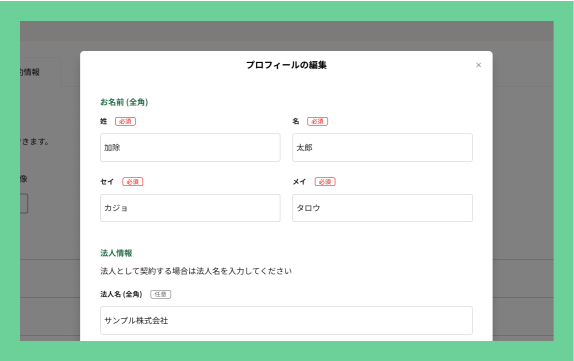This screenshot has width=574, height=361.
Task: Focus the メイ field with タロウ
Action: [x=382, y=208]
